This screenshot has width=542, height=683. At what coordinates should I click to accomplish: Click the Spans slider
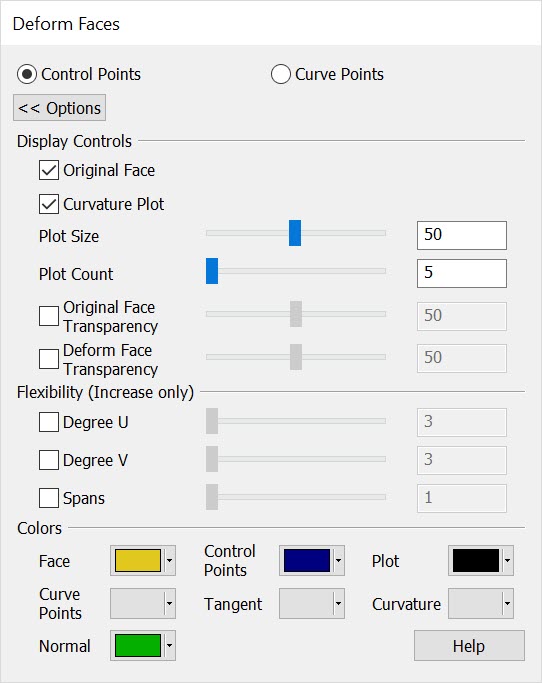(296, 497)
